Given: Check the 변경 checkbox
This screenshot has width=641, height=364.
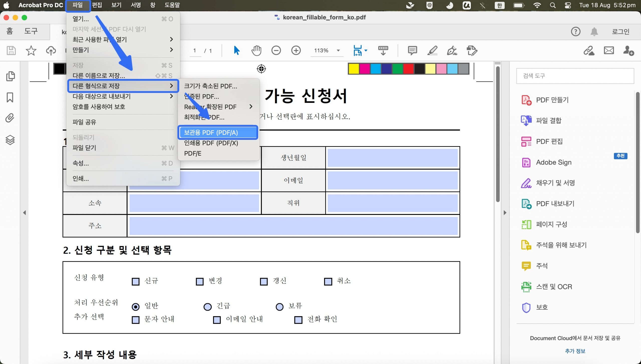Looking at the screenshot, I should coord(200,281).
